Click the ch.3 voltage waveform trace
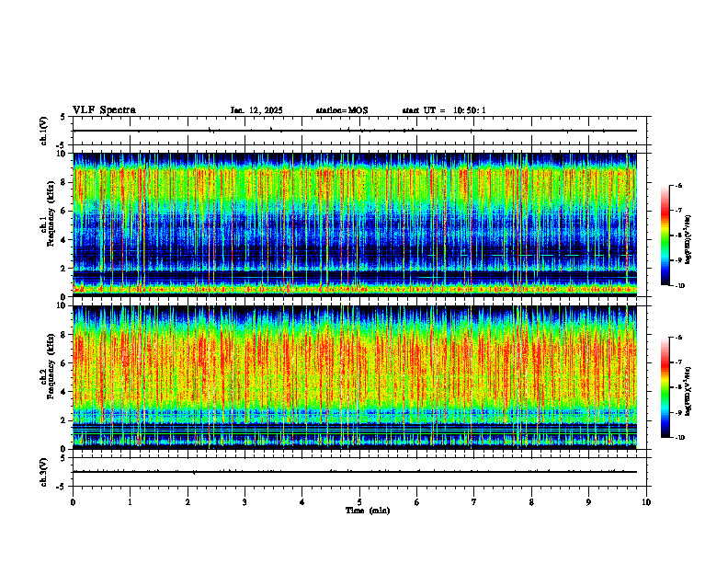 click(x=355, y=472)
